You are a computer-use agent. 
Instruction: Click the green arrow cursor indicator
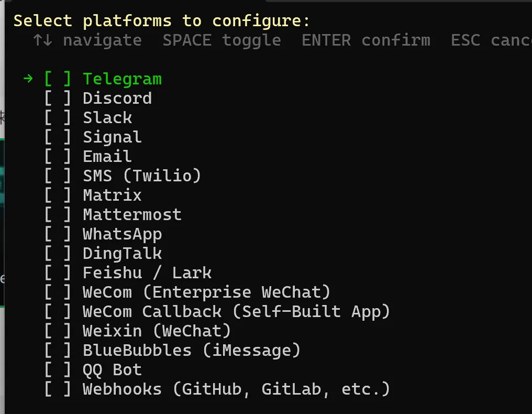point(28,79)
